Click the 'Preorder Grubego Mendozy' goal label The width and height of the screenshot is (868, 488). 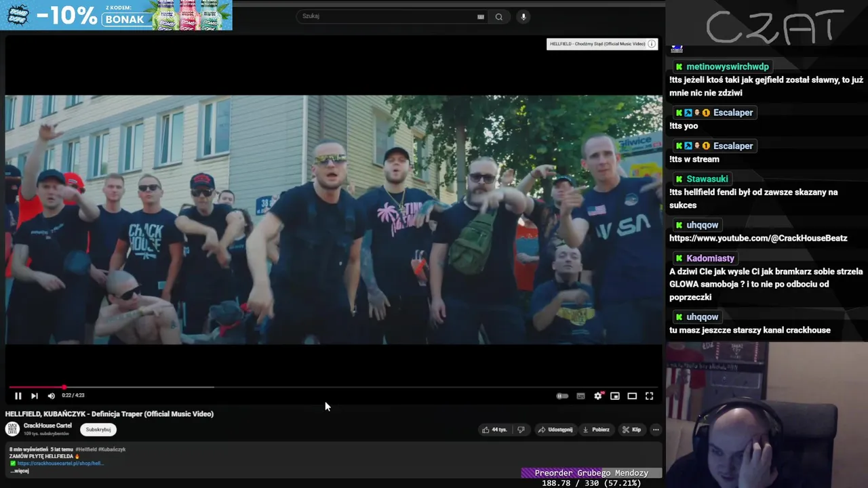(x=591, y=473)
